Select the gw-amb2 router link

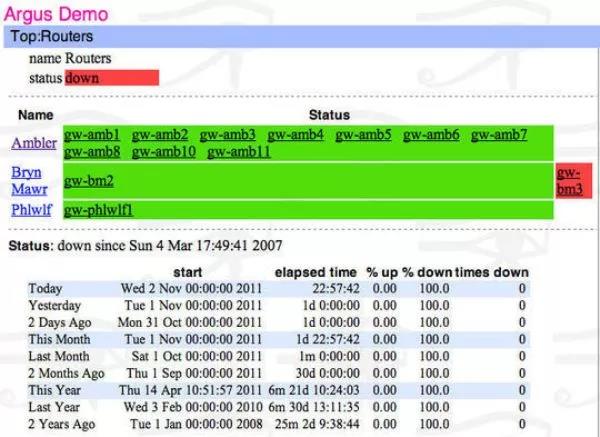coord(160,135)
